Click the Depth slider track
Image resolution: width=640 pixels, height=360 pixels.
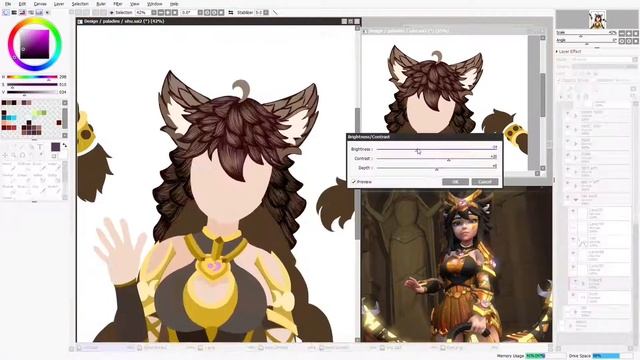click(436, 167)
